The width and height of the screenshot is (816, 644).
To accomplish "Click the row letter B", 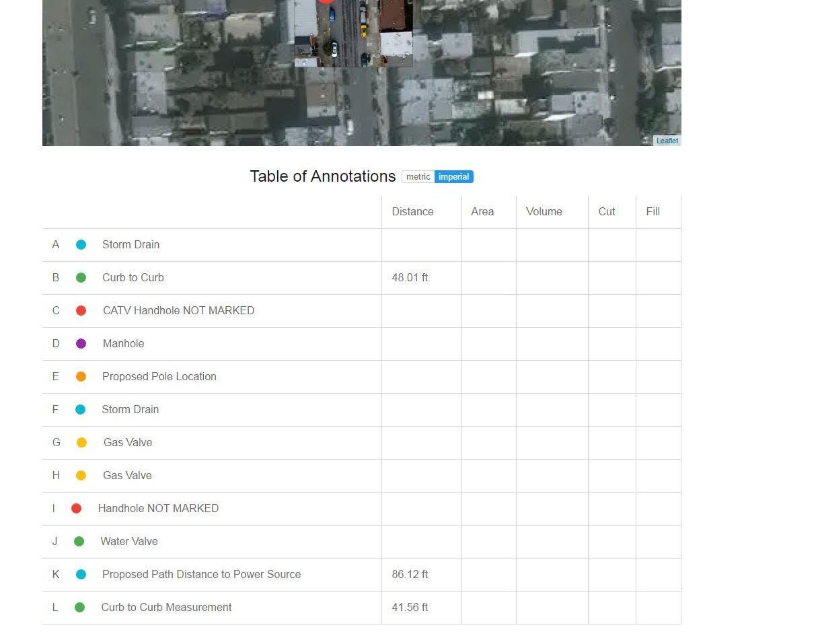I will click(56, 278).
